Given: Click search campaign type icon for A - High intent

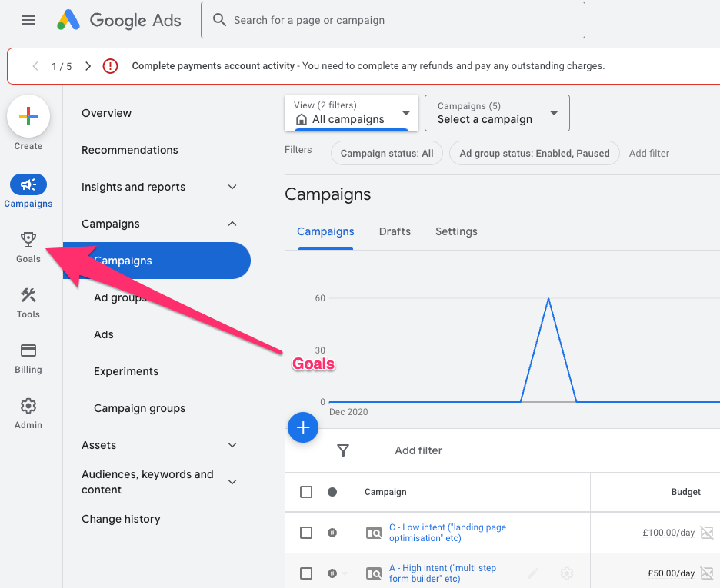Looking at the screenshot, I should pos(374,573).
